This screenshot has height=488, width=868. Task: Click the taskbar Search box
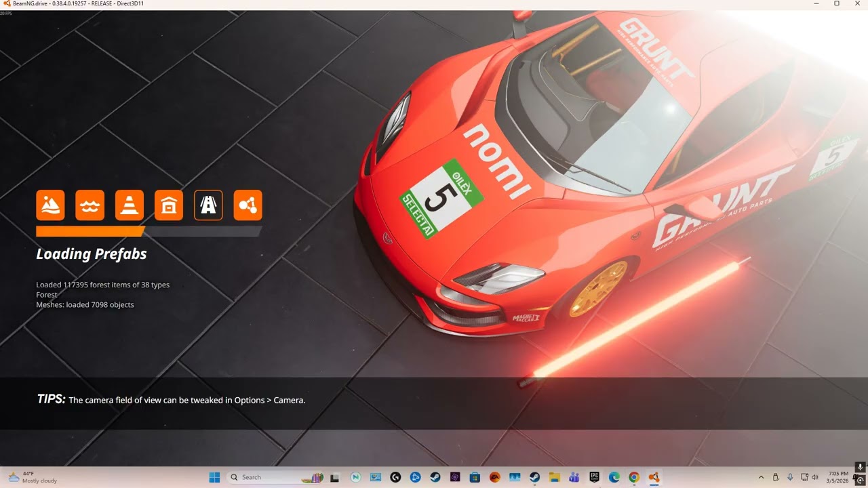(276, 477)
